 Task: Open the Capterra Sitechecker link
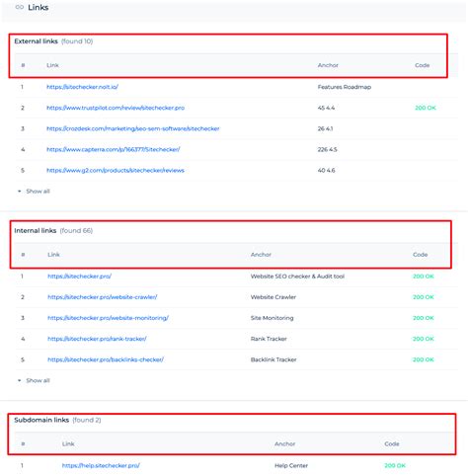pyautogui.click(x=114, y=149)
